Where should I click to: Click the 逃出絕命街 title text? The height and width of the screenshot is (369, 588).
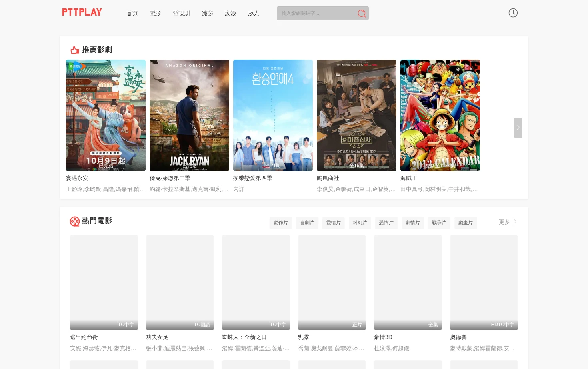[x=84, y=337]
